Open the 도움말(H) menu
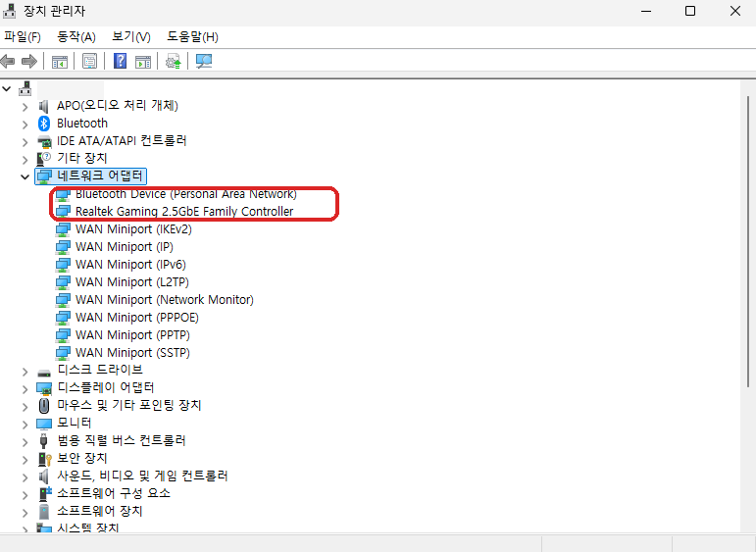This screenshot has width=756, height=552. pyautogui.click(x=192, y=36)
